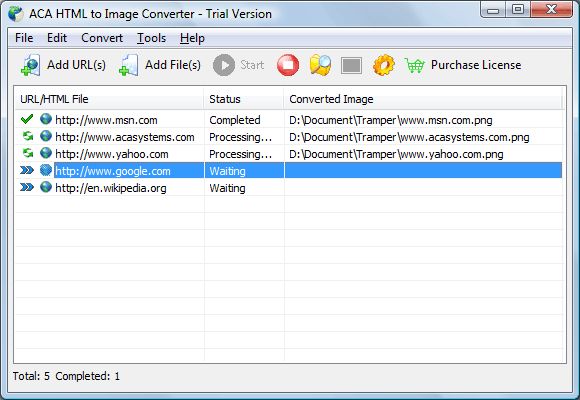Click the www.yahoo.com.png output path
The image size is (580, 400).
397,154
